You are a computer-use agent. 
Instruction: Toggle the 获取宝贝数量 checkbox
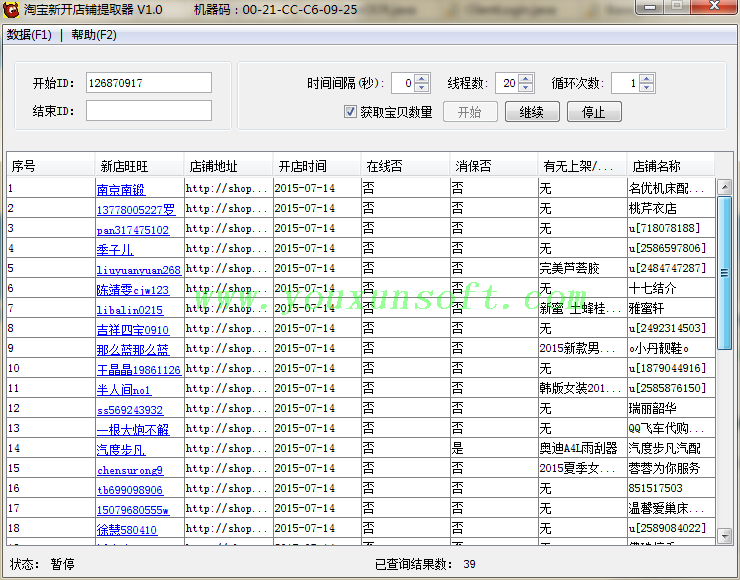click(350, 111)
